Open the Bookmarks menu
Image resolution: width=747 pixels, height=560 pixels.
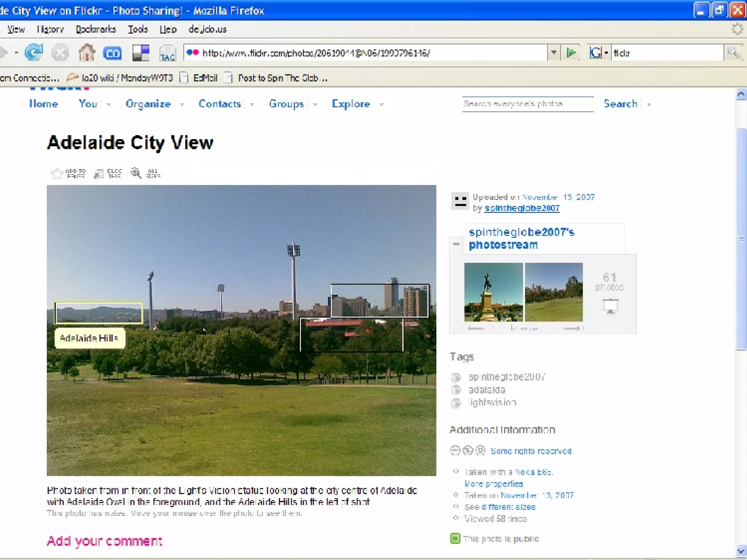click(96, 29)
